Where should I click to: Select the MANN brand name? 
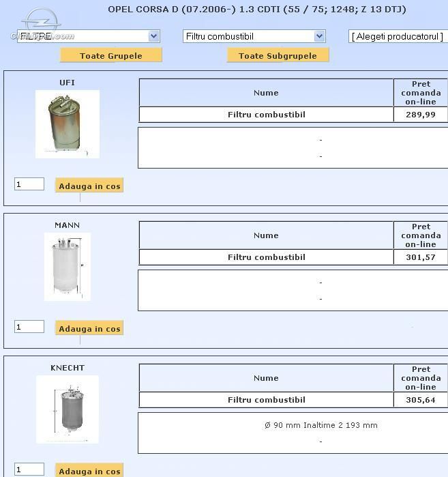68,225
